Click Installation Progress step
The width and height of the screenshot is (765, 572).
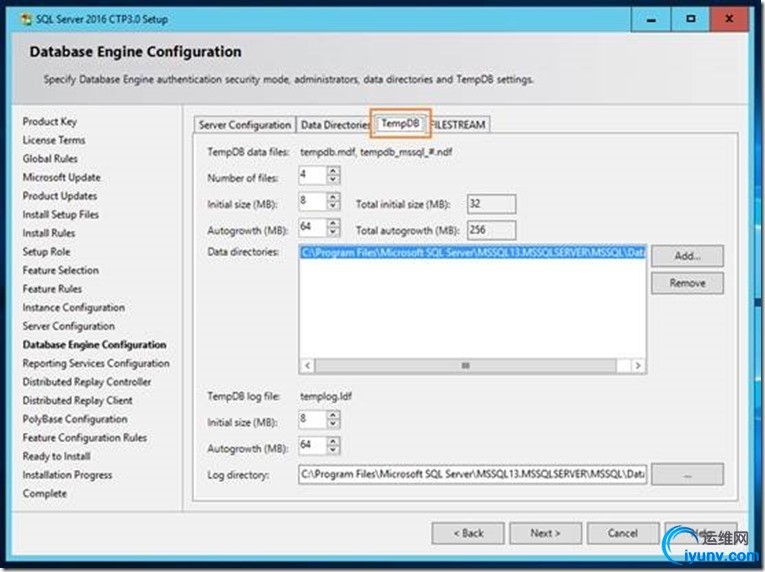(67, 474)
